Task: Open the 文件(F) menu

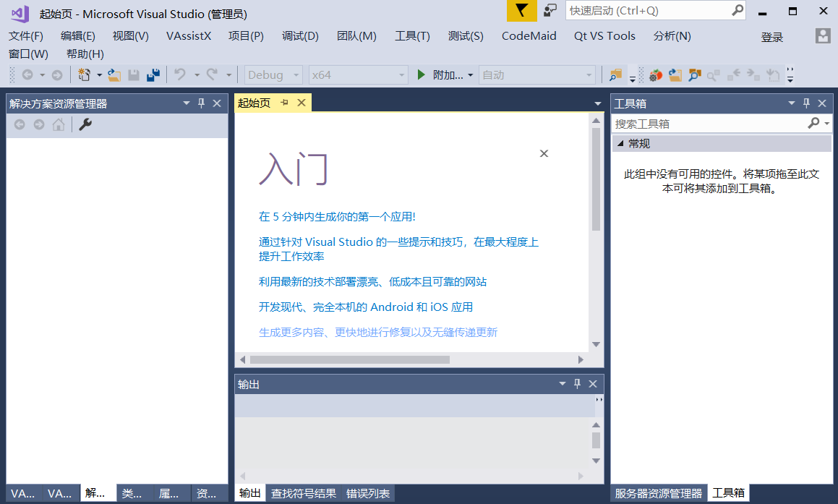Action: [25, 36]
